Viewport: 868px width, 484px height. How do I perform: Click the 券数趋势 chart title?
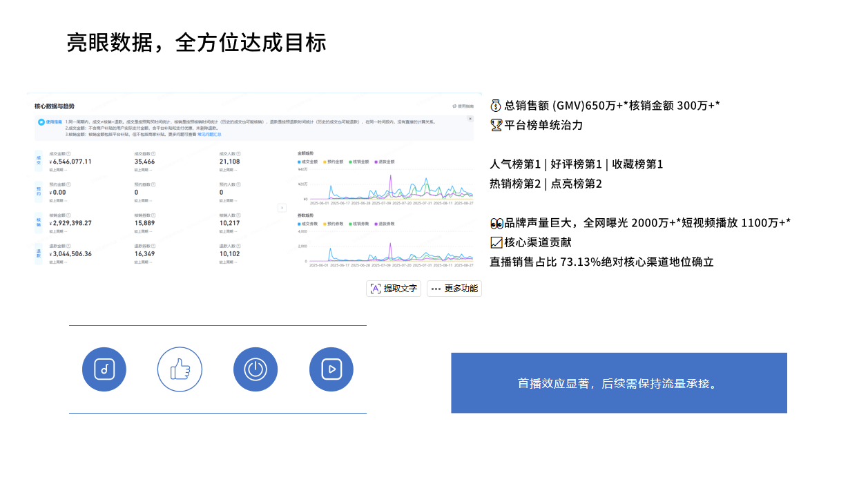(x=305, y=215)
